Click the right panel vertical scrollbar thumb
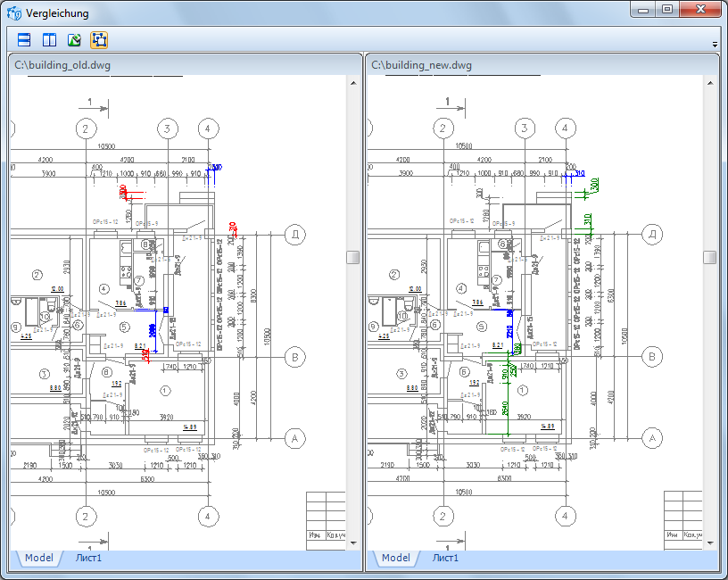Screen dimensions: 728x580 point(710,257)
